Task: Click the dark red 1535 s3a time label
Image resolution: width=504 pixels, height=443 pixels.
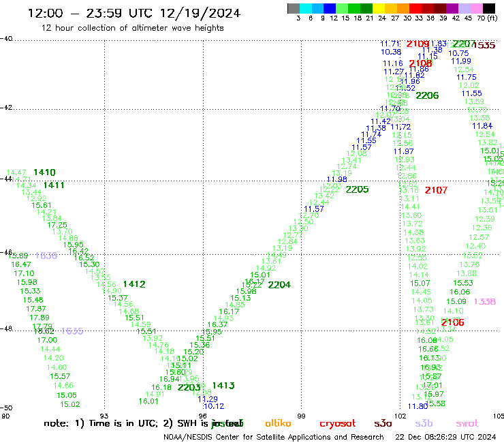Action: pyautogui.click(x=484, y=45)
